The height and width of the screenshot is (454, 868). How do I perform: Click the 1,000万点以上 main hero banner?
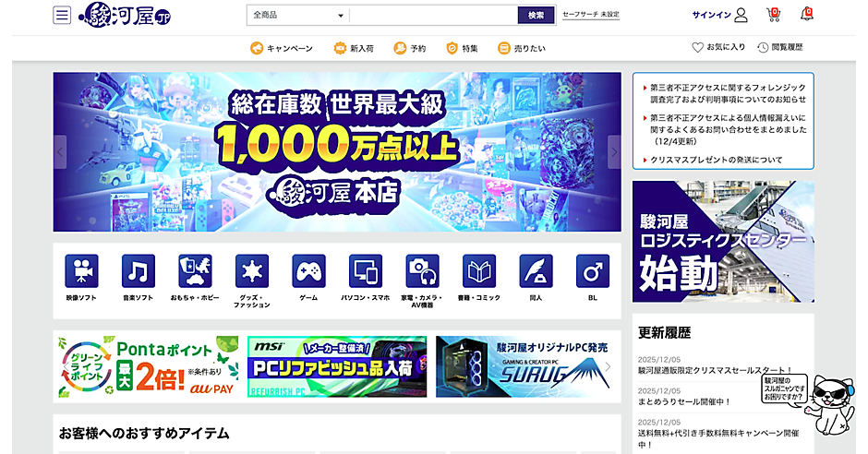(x=337, y=151)
